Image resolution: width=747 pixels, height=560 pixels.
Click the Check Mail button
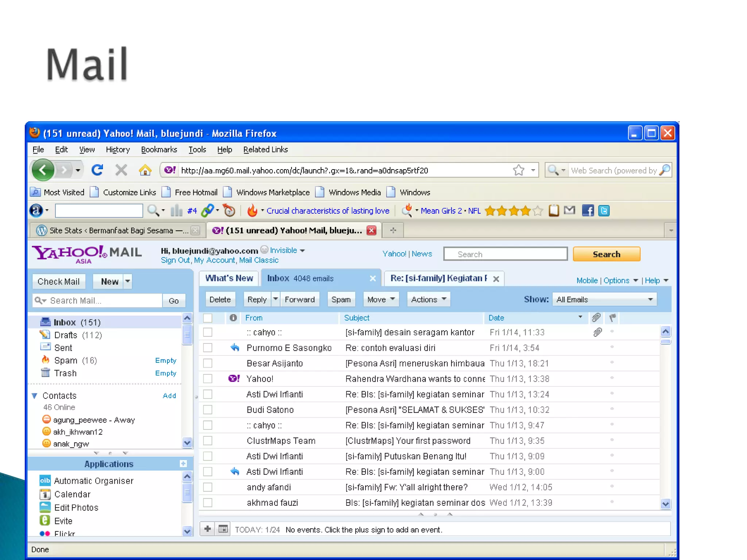click(58, 281)
